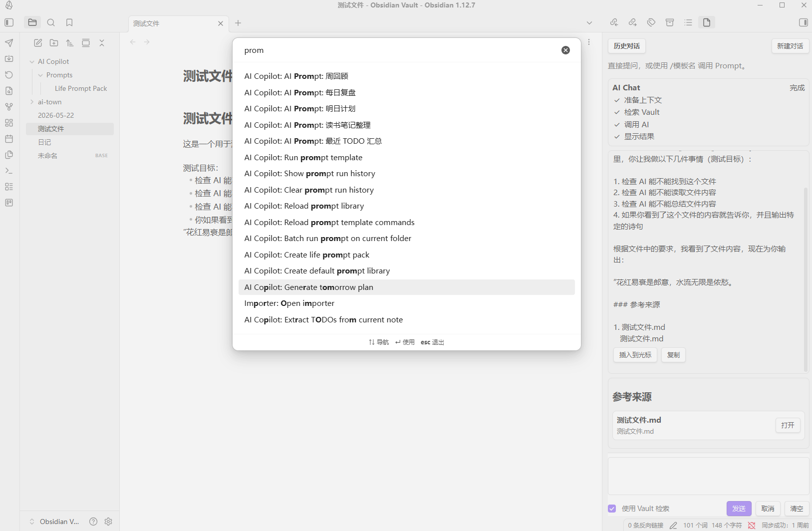Open the help question mark icon
This screenshot has height=531, width=812.
(93, 522)
